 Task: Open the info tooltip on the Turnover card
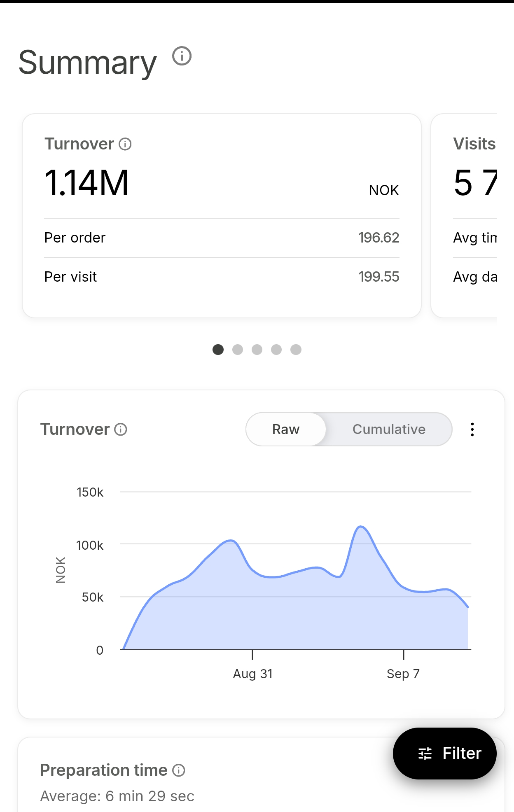click(125, 144)
